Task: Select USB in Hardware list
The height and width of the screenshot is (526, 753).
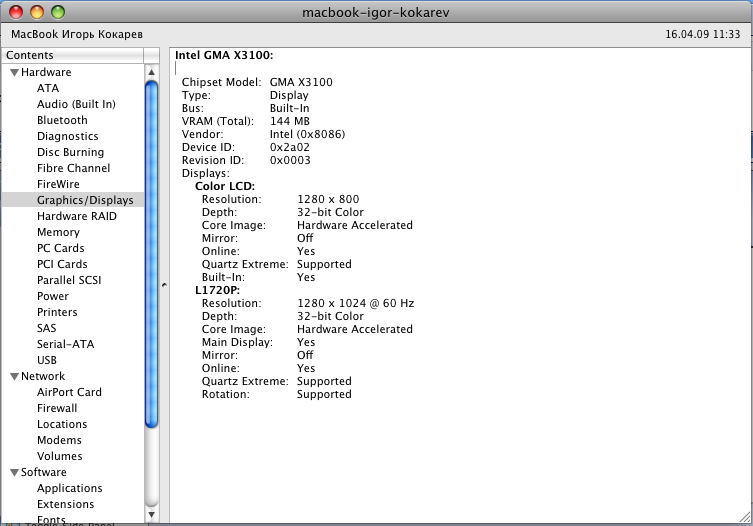Action: pyautogui.click(x=47, y=360)
